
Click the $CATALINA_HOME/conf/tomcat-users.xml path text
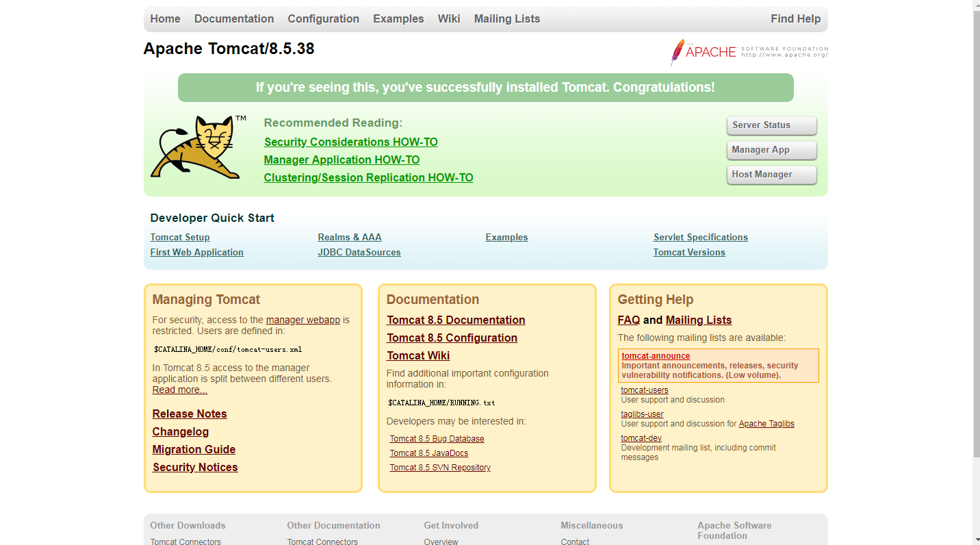(228, 349)
